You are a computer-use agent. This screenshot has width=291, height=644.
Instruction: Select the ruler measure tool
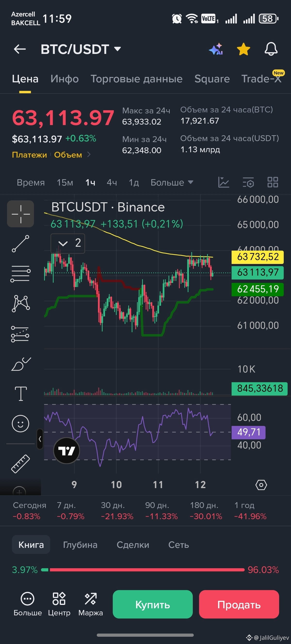click(20, 464)
